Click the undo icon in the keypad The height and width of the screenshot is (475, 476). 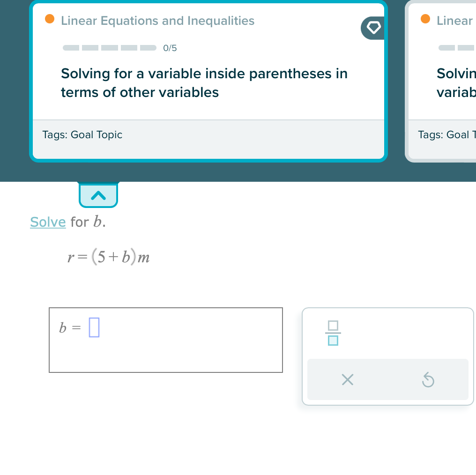(x=428, y=379)
